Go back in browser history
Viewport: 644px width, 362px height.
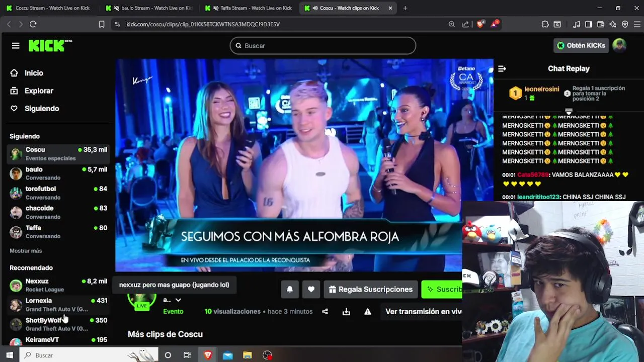tap(9, 24)
